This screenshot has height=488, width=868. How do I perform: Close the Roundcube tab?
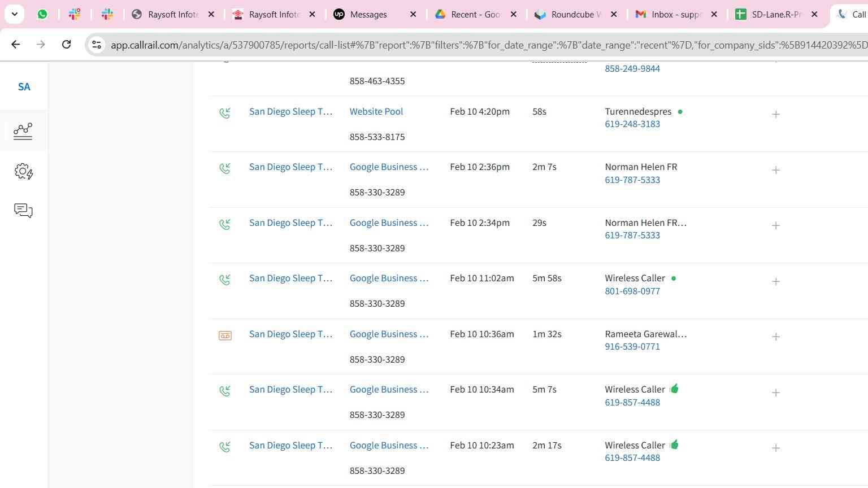click(614, 14)
